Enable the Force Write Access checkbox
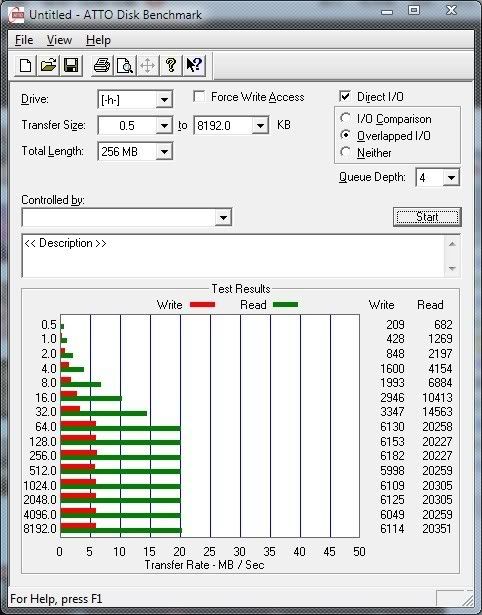 [199, 97]
